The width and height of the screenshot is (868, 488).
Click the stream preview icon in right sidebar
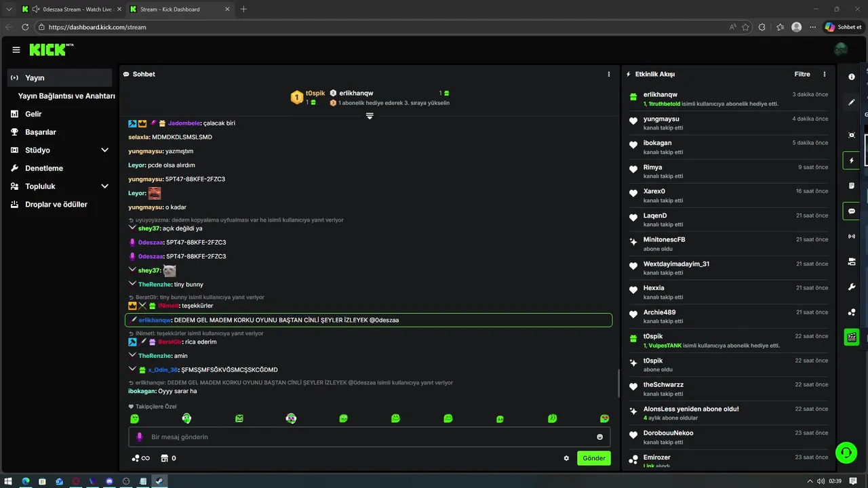point(852,135)
